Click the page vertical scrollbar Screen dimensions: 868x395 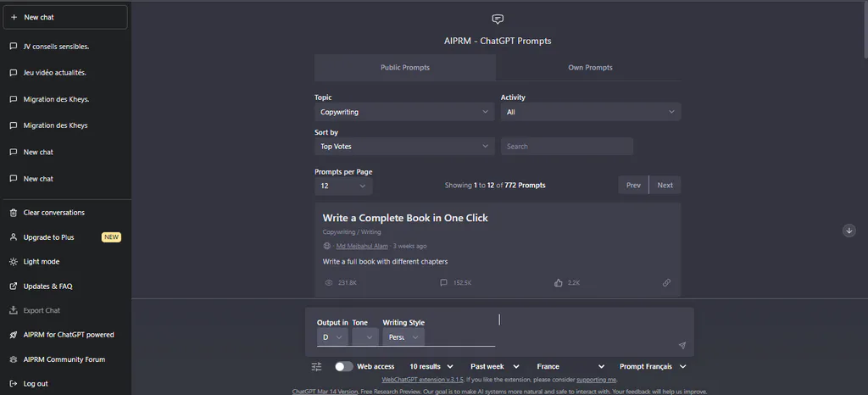point(864,31)
